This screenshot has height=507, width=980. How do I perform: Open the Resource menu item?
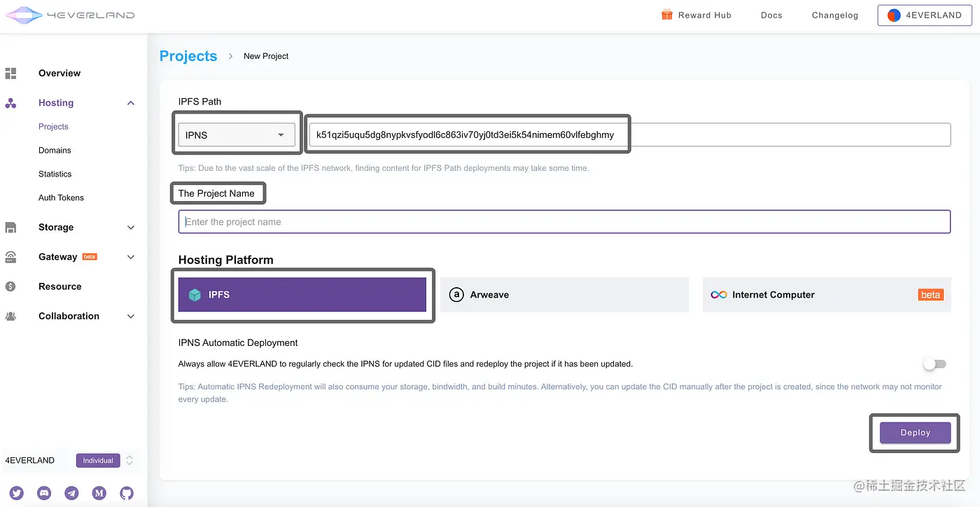click(x=59, y=286)
